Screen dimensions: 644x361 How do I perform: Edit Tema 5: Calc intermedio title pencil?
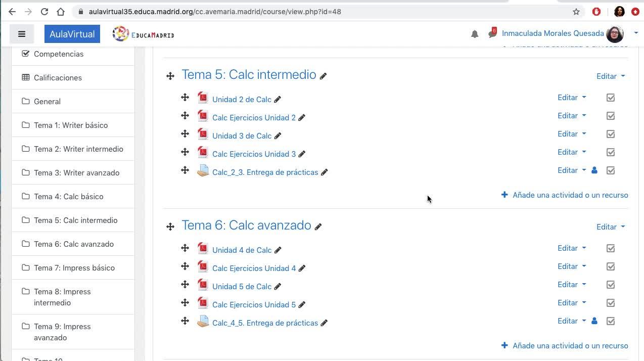[x=324, y=76]
